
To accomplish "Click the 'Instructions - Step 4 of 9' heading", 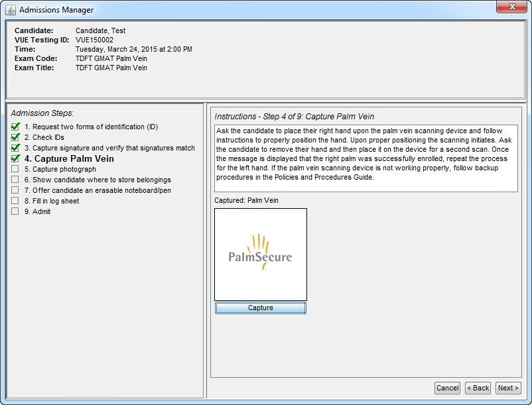I will point(294,117).
